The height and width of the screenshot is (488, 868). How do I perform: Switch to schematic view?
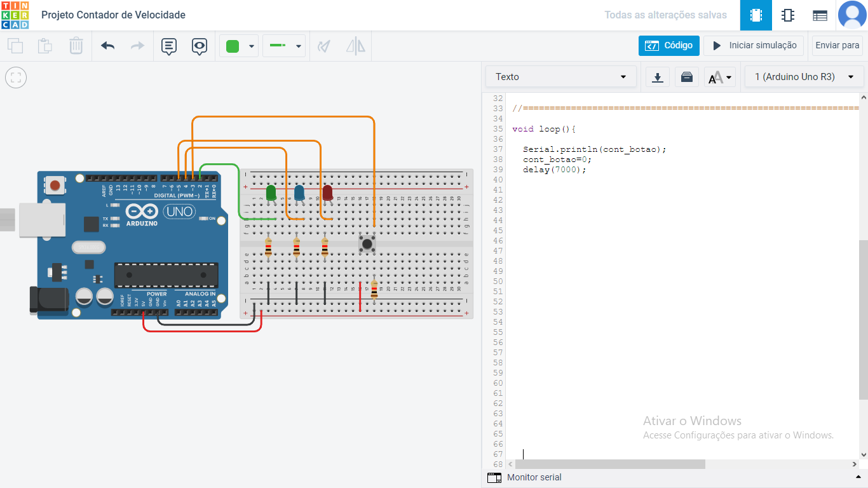tap(788, 15)
